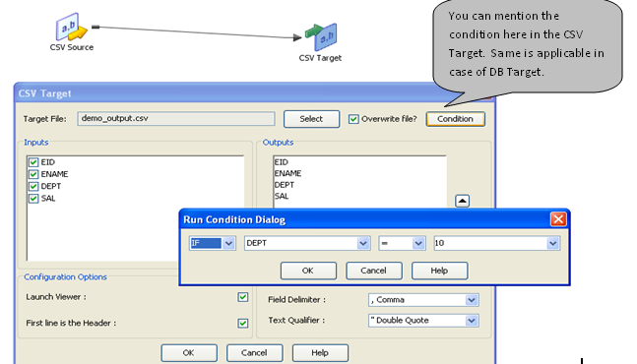Open the IF condition type dropdown
Image resolution: width=637 pixels, height=364 pixels.
(228, 243)
